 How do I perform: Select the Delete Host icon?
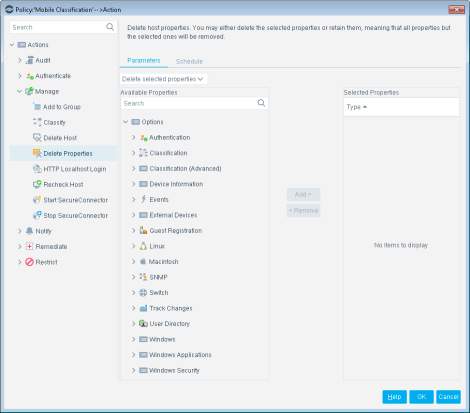coord(37,138)
